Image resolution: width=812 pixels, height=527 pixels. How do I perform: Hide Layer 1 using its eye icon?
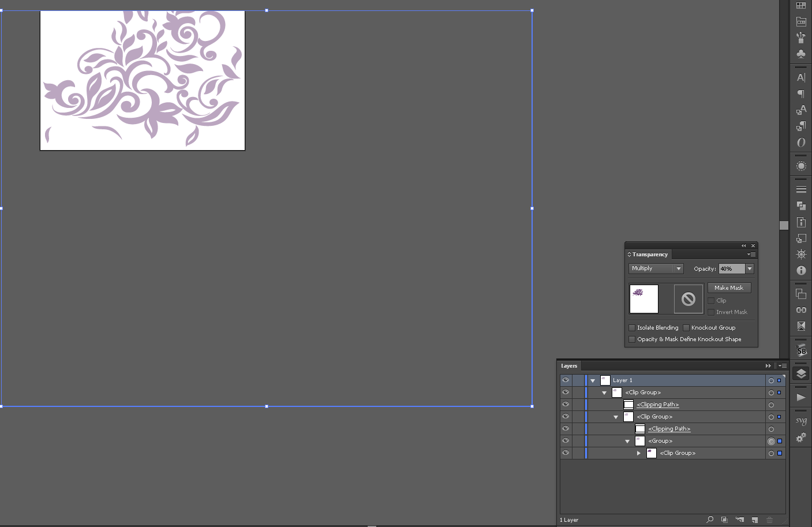[x=566, y=380]
